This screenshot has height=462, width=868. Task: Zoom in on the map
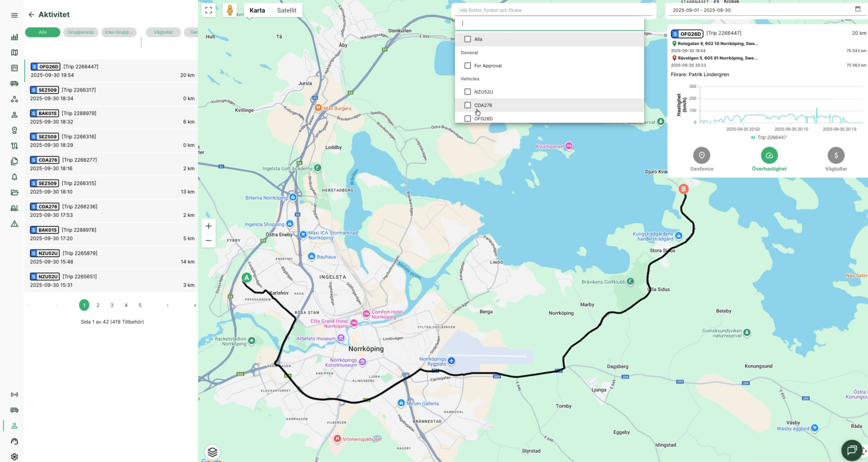209,226
